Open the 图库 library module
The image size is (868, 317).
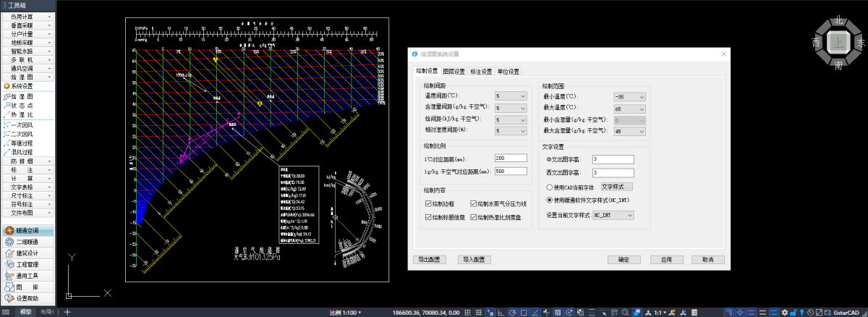(x=27, y=287)
